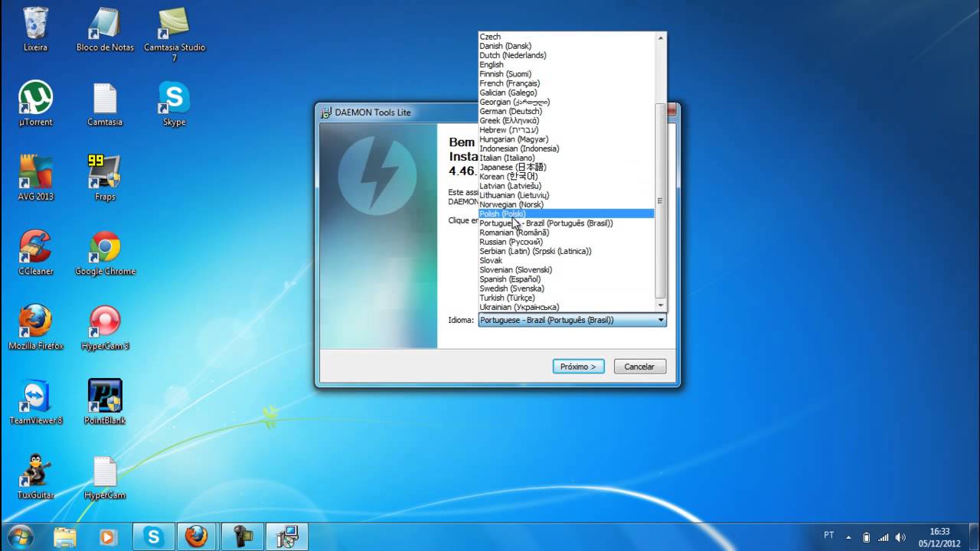980x551 pixels.
Task: Switch to the camera recorder taskbar item
Action: (243, 536)
